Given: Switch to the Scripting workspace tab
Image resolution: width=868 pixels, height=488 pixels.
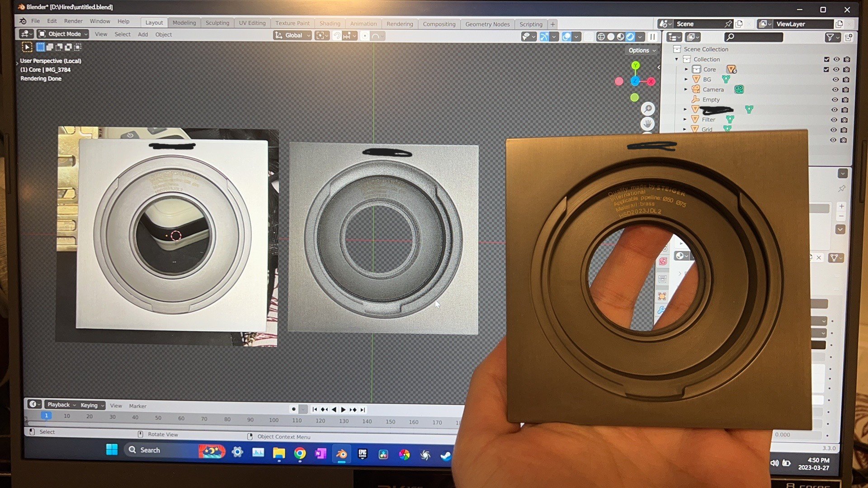Looking at the screenshot, I should pos(531,24).
